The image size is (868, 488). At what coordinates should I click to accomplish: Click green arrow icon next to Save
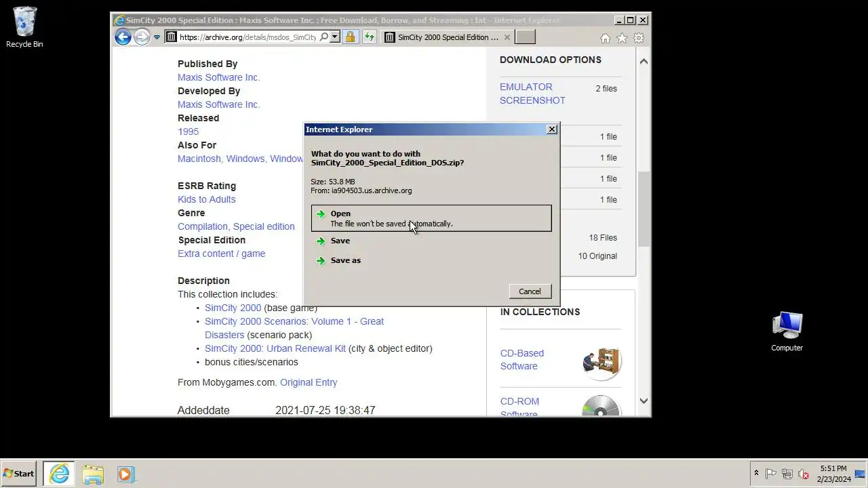pos(321,241)
